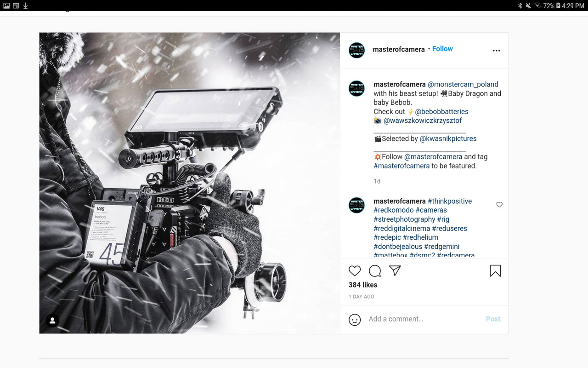Viewport: 588px width, 368px height.
Task: Open the @wawszkowiczkrzysztof photographer mention
Action: pos(423,121)
